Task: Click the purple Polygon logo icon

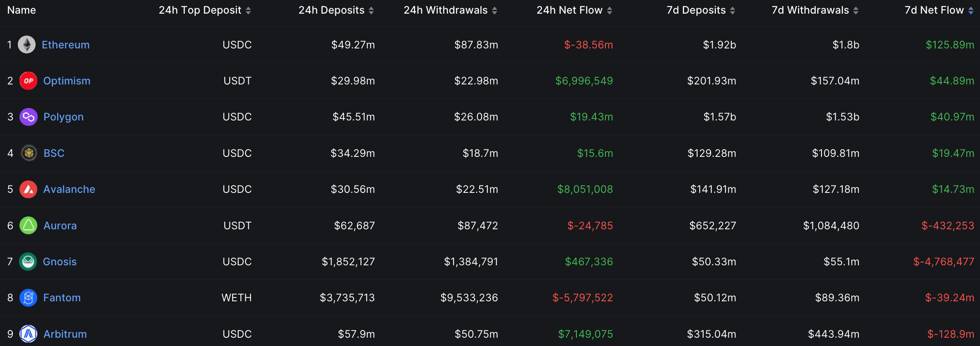Action: (29, 117)
